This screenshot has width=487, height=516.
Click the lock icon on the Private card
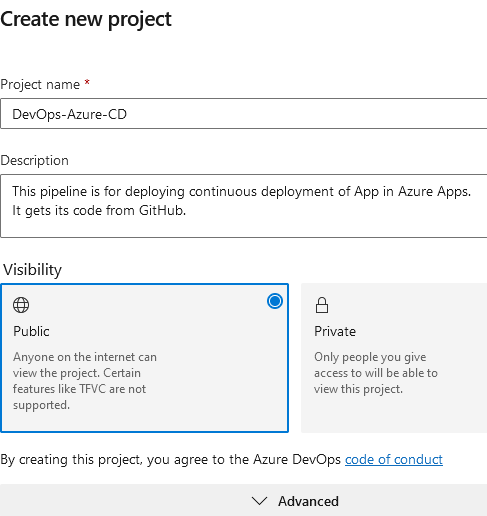[x=322, y=305]
